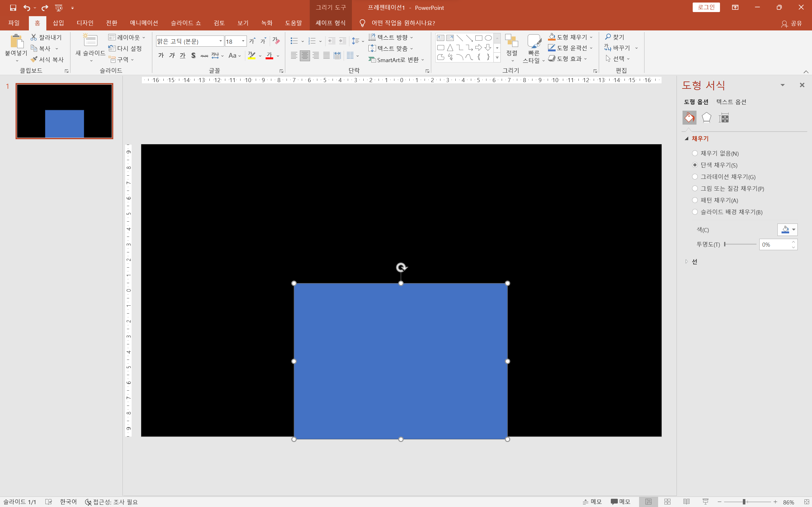Click the clear formatting eraser icon

click(x=276, y=41)
